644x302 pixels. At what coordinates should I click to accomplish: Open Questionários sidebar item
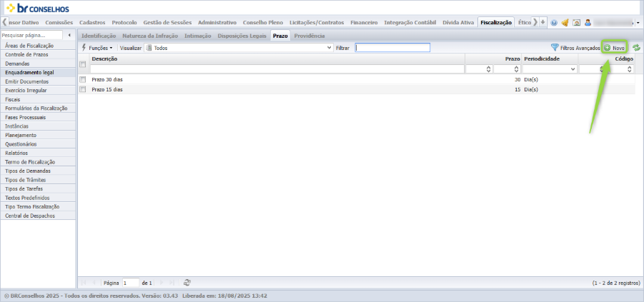coord(38,144)
